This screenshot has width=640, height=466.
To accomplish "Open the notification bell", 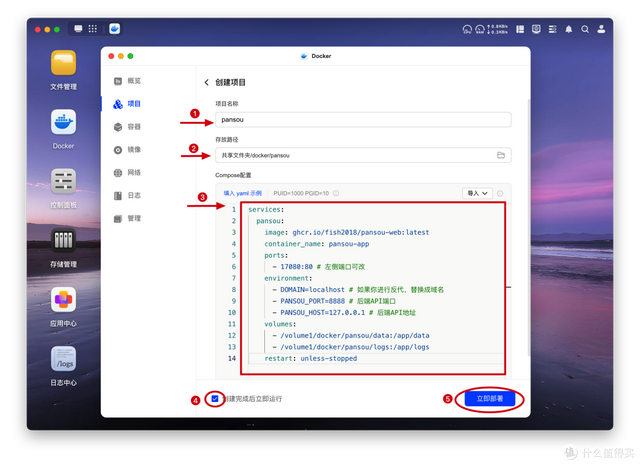I will pyautogui.click(x=569, y=29).
